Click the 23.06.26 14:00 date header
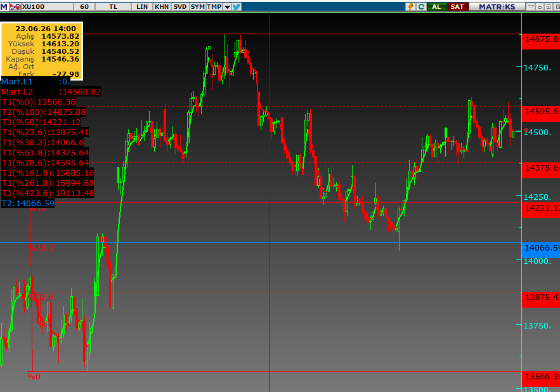 tap(46, 29)
